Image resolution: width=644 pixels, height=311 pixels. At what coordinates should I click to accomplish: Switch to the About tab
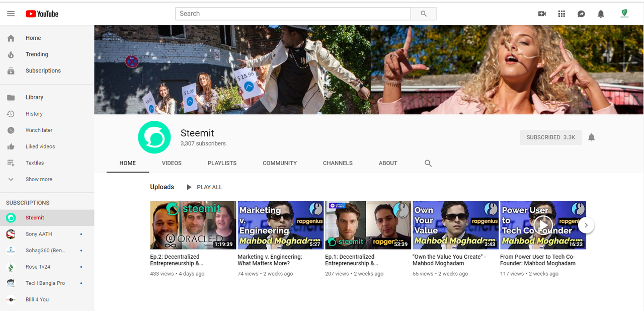pos(388,163)
